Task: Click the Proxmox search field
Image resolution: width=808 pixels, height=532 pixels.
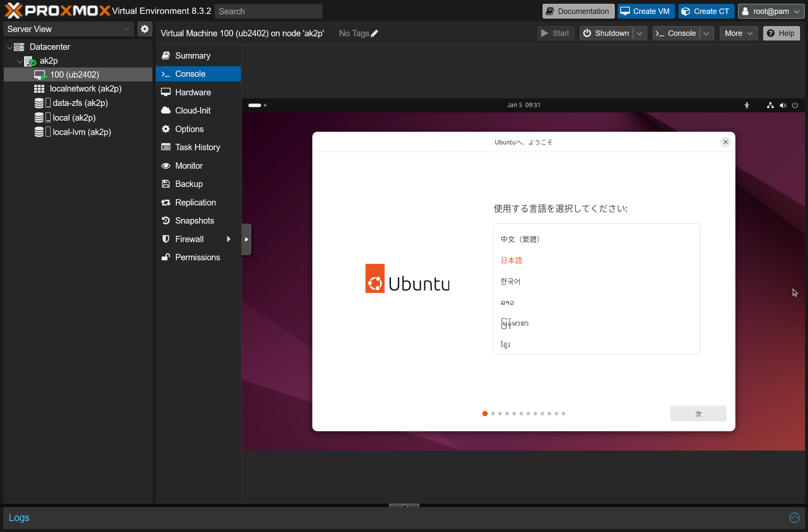Action: [268, 11]
